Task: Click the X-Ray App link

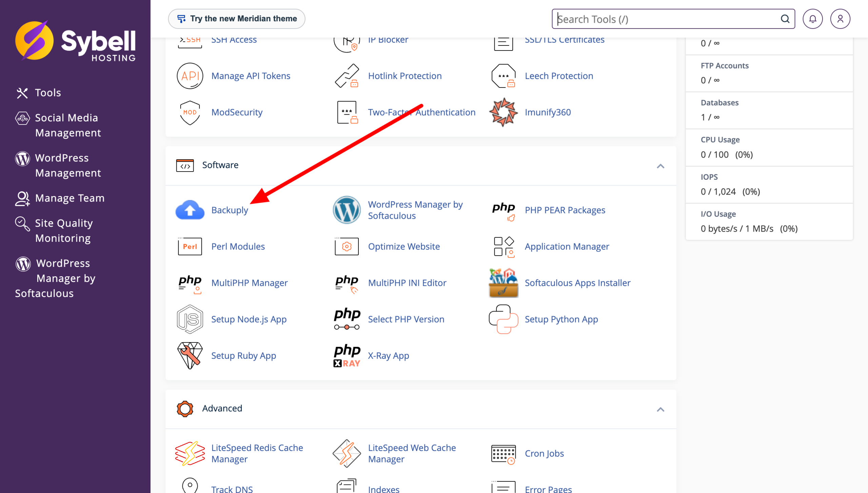Action: point(389,355)
